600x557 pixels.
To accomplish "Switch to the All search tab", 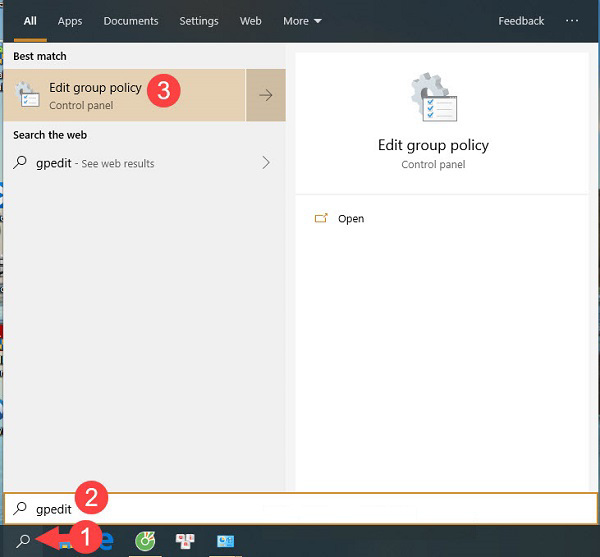I will [30, 21].
